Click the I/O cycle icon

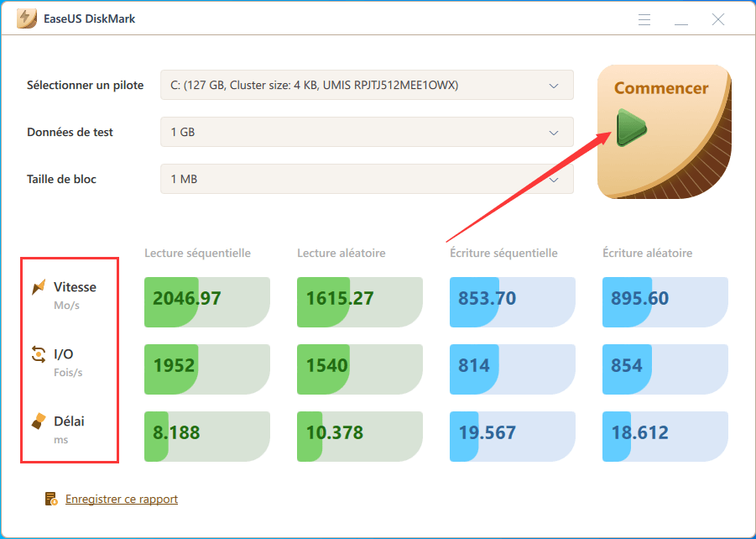39,353
